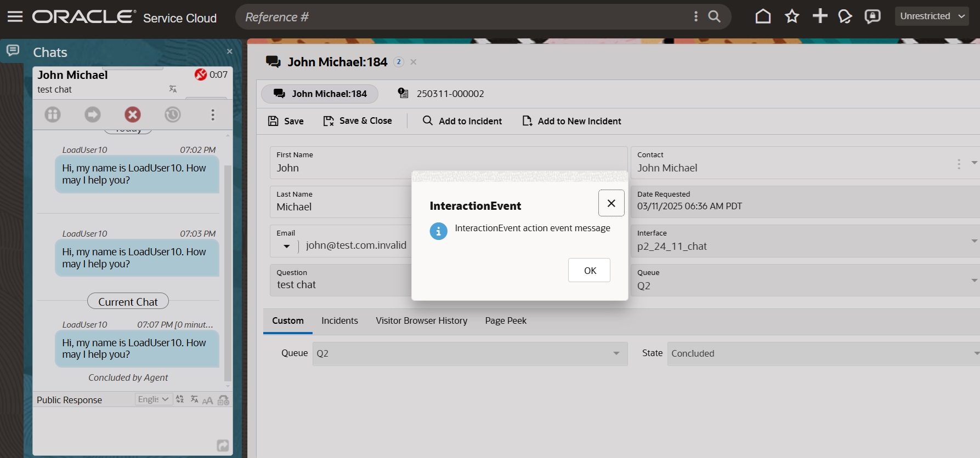
Task: Open the hamburger navigation menu
Action: point(15,16)
